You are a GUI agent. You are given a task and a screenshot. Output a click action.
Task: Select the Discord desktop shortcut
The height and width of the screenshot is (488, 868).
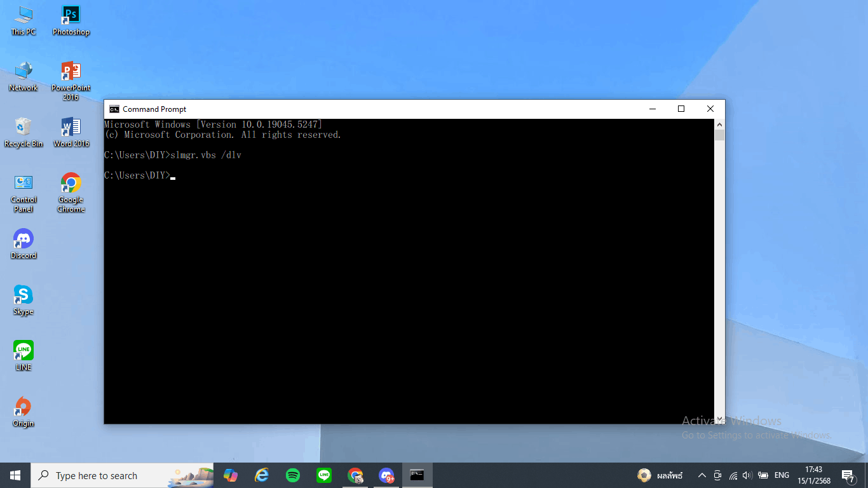click(x=24, y=244)
